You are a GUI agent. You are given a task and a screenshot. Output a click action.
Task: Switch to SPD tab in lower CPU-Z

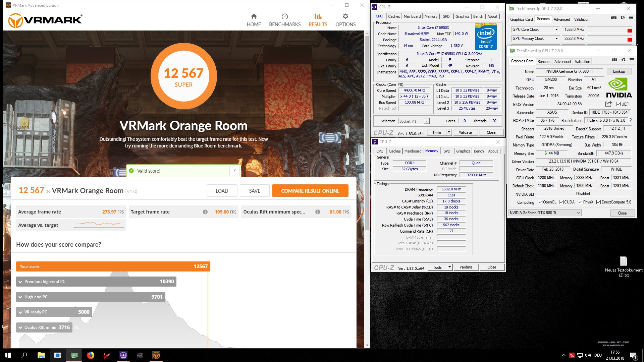tap(447, 151)
